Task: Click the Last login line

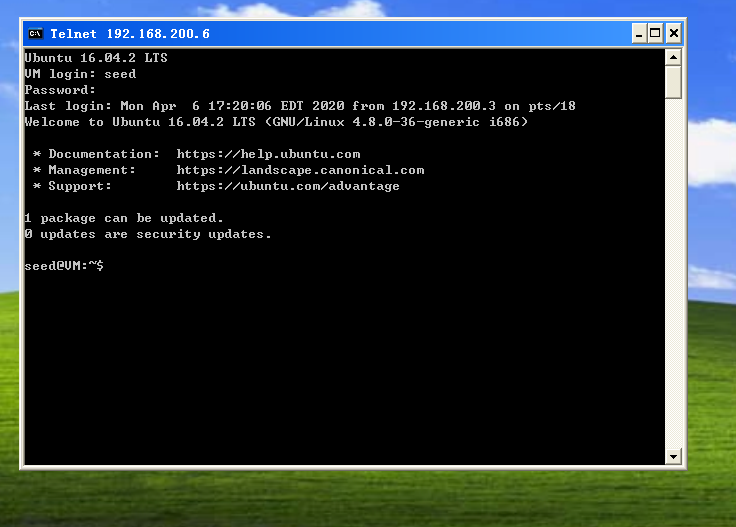Action: (x=300, y=106)
